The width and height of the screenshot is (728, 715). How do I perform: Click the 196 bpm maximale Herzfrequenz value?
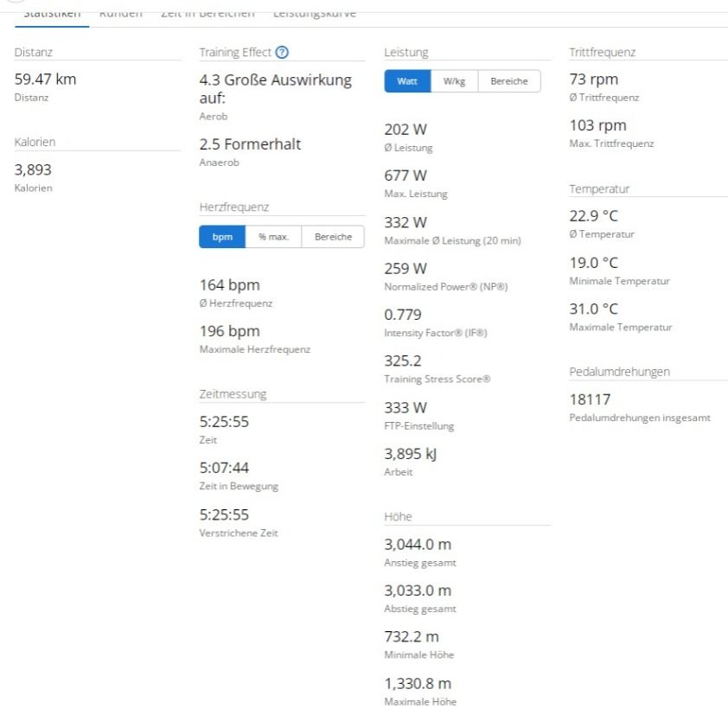229,331
